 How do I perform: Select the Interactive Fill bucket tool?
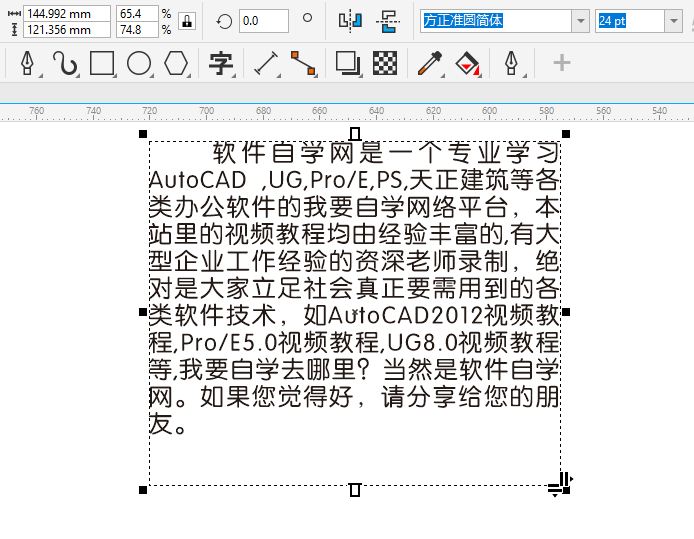click(467, 64)
